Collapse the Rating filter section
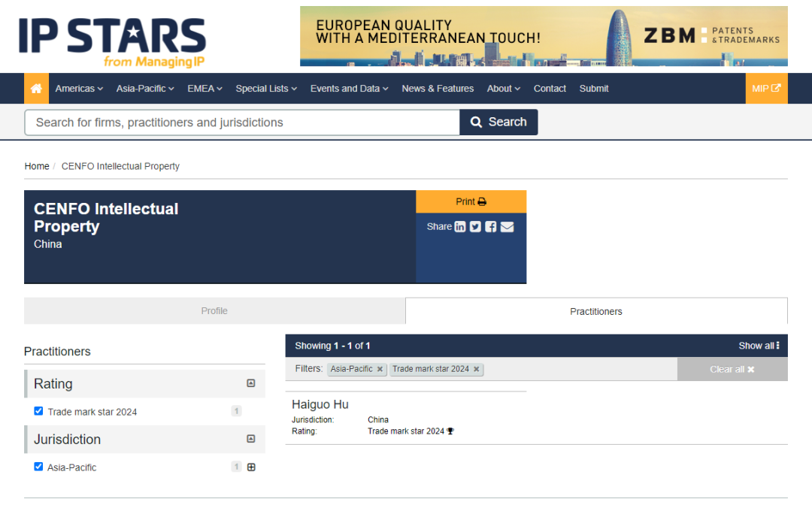The width and height of the screenshot is (812, 511). coord(251,383)
